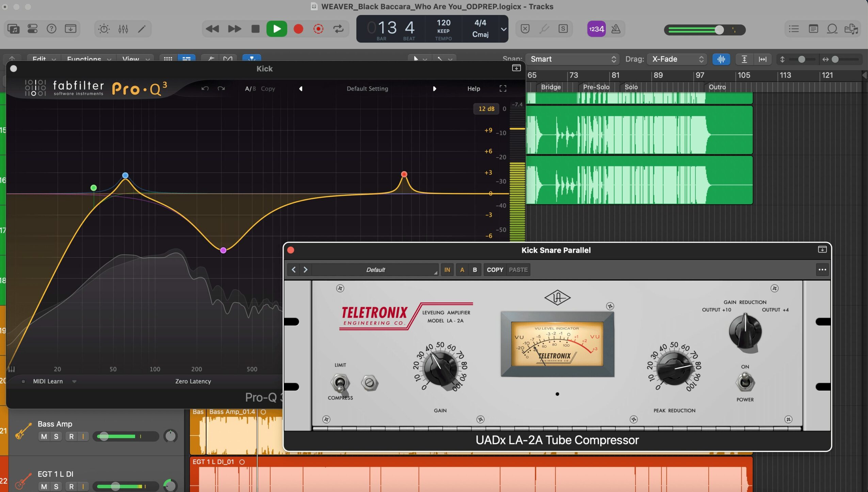The width and height of the screenshot is (868, 492).
Task: Toggle waveform zoom button
Action: click(x=721, y=59)
